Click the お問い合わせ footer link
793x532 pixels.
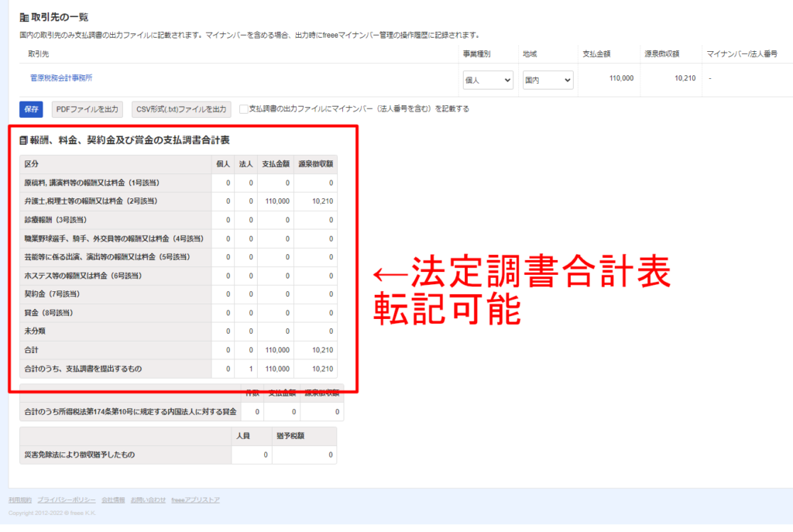148,499
